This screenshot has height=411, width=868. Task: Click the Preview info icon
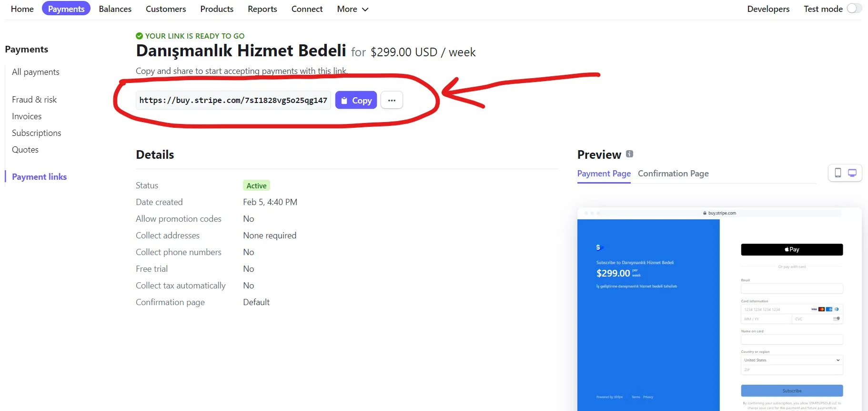[x=629, y=154]
